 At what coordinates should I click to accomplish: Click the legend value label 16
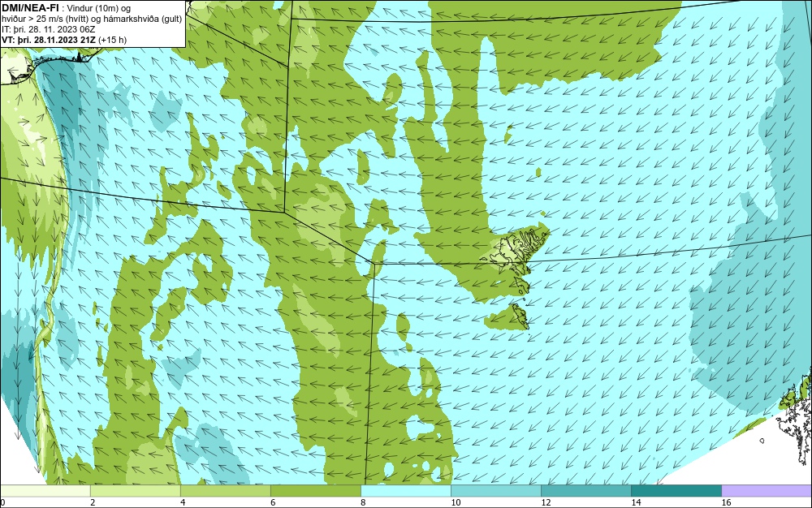point(726,502)
